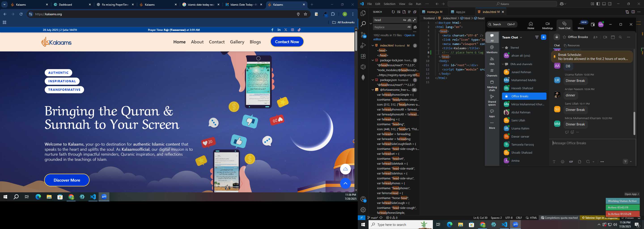Open Extensions view in VS Code activity bar
This screenshot has height=229, width=644.
point(363,56)
